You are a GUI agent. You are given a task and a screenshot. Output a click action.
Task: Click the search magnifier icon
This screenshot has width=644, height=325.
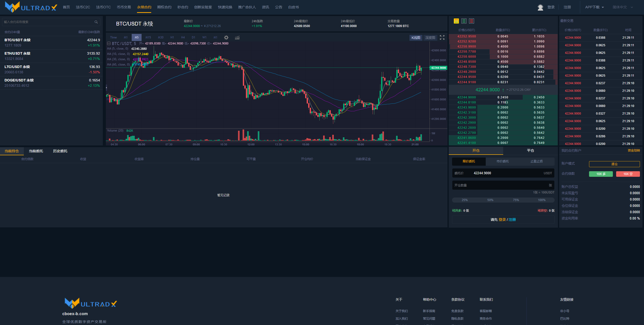[96, 22]
